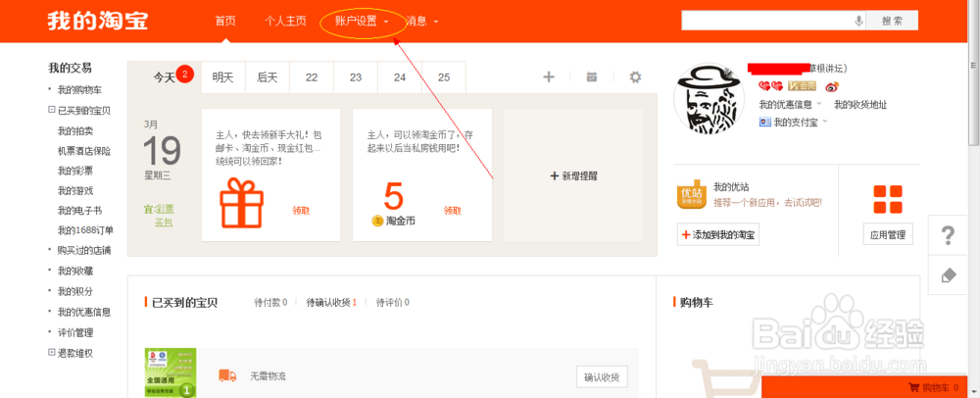The width and height of the screenshot is (980, 398).
Task: Click the 确认收货 button
Action: (x=602, y=376)
